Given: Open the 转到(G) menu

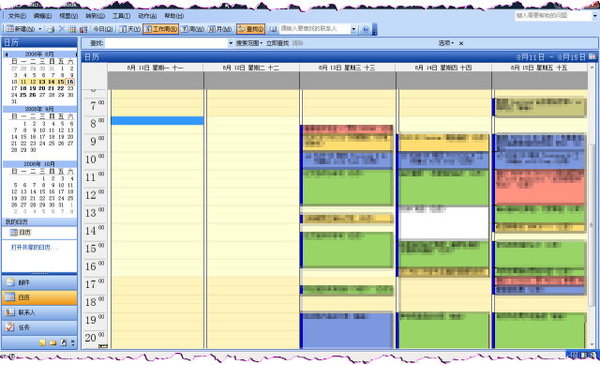Looking at the screenshot, I should 95,16.
